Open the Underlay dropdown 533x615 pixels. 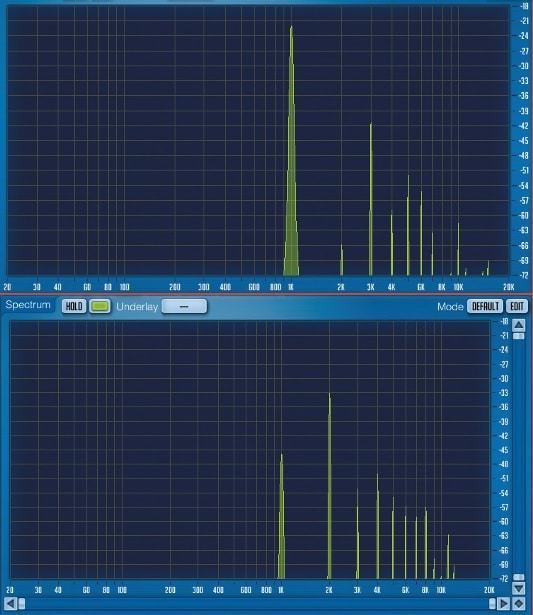(184, 306)
